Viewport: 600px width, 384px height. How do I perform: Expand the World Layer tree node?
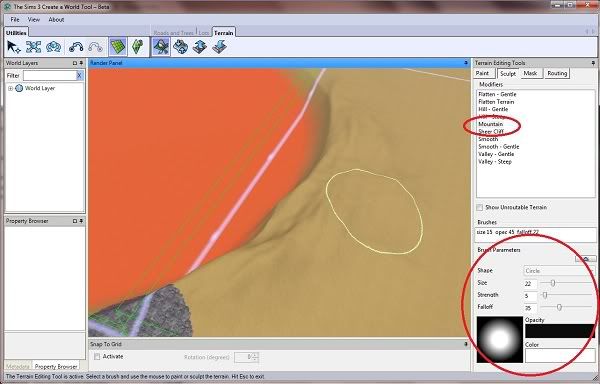pyautogui.click(x=10, y=88)
